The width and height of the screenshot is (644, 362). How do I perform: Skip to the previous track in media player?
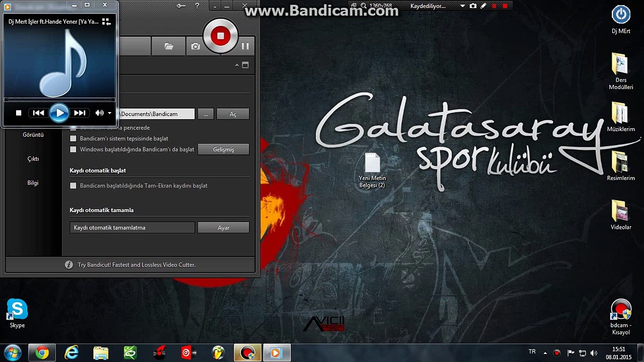(38, 113)
